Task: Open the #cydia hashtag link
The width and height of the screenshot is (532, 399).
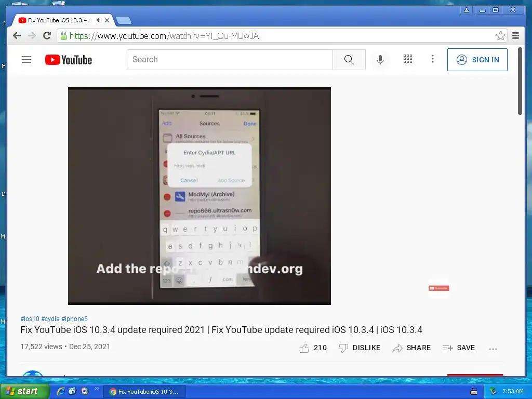Action: 50,319
